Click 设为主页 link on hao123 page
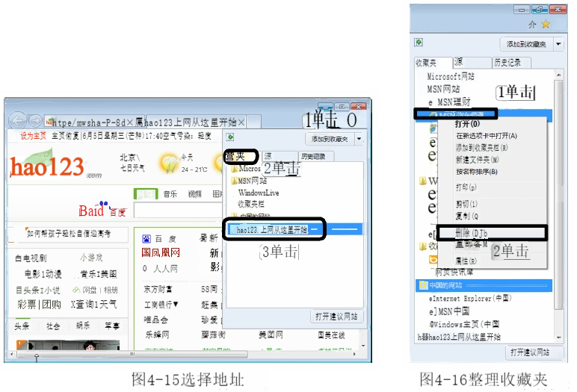 (x=33, y=136)
